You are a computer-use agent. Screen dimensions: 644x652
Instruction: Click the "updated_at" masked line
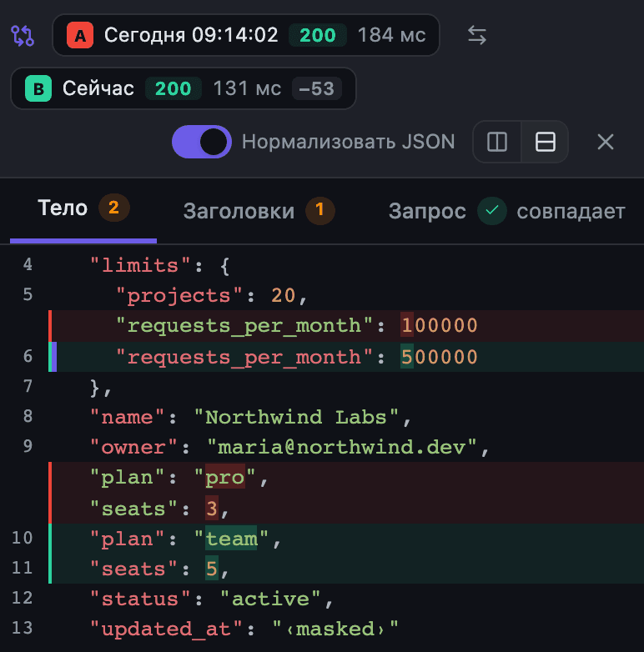[x=322, y=629]
